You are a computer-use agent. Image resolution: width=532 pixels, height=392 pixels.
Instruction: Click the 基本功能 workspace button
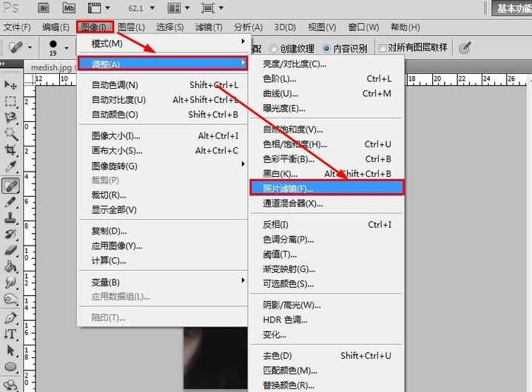[x=512, y=8]
